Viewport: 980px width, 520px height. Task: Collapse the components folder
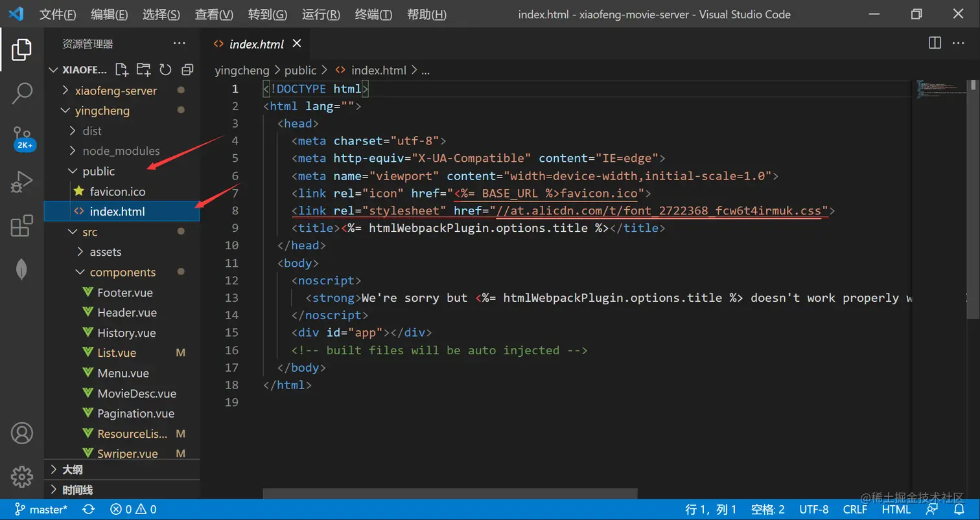122,272
